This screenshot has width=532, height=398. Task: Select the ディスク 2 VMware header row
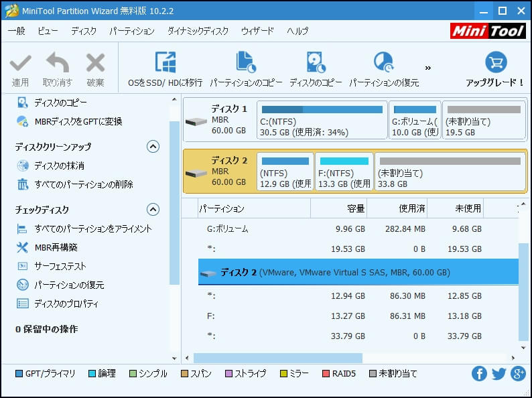(x=358, y=272)
